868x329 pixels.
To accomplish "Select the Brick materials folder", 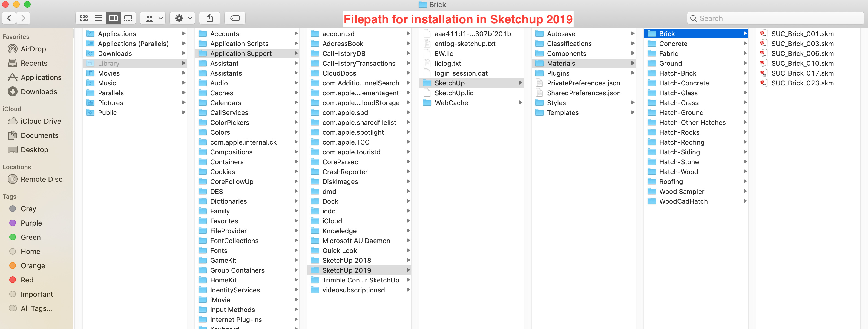I will coord(696,34).
